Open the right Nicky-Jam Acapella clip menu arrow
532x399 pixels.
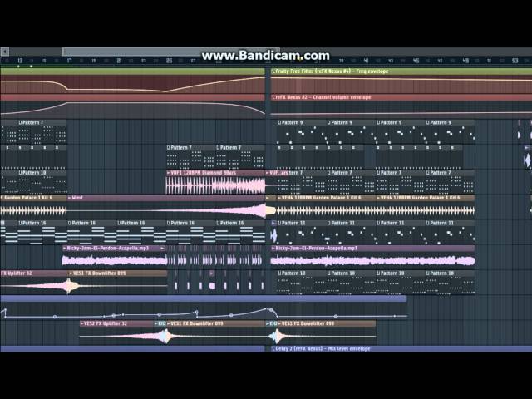(x=273, y=249)
